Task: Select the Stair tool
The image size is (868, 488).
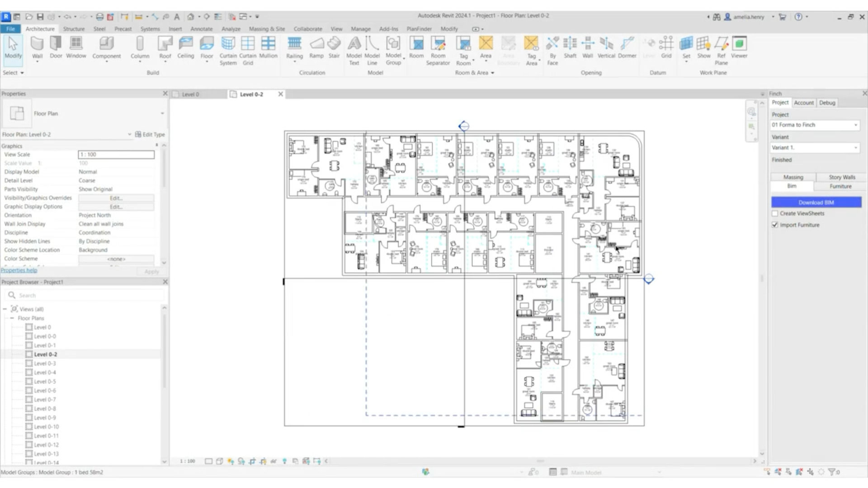Action: (334, 47)
